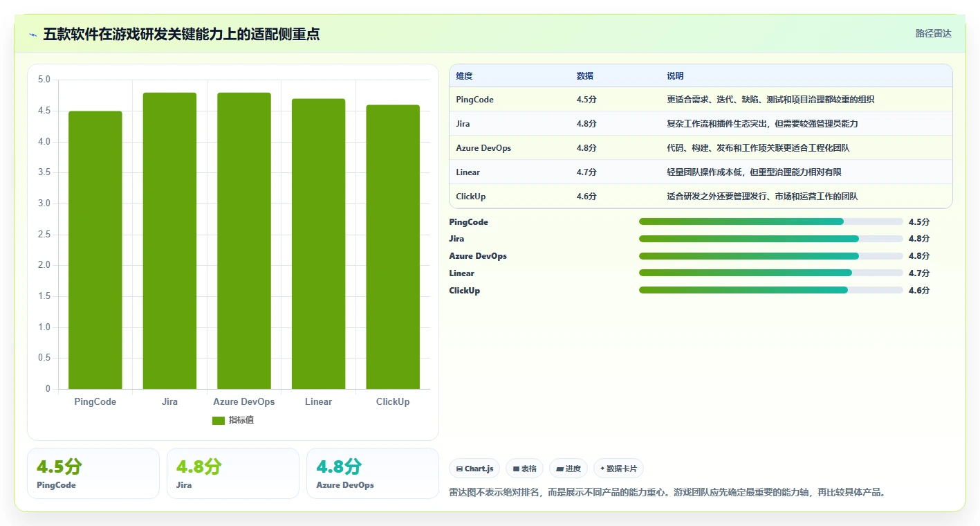Click the Chart.js tag
Image resolution: width=980 pixels, height=526 pixels.
pyautogui.click(x=474, y=469)
